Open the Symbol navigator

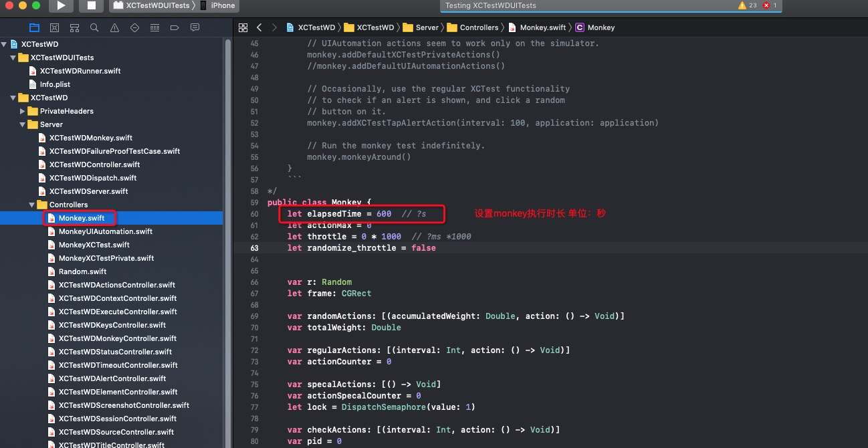click(x=75, y=27)
